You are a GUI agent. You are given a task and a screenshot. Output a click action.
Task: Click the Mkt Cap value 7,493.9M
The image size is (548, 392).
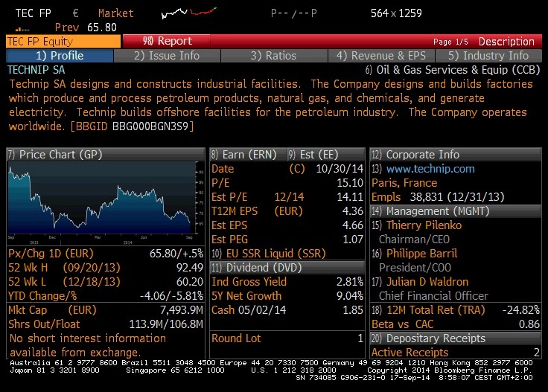tap(182, 310)
